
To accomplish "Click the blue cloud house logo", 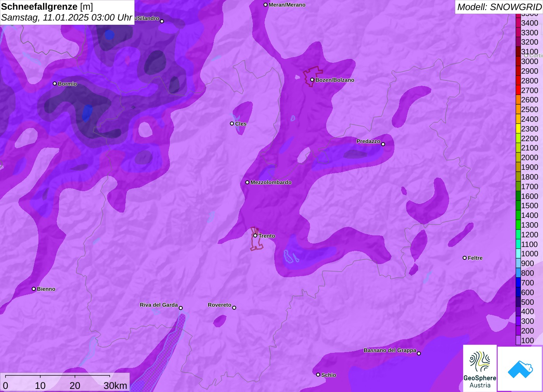I will [520, 369].
